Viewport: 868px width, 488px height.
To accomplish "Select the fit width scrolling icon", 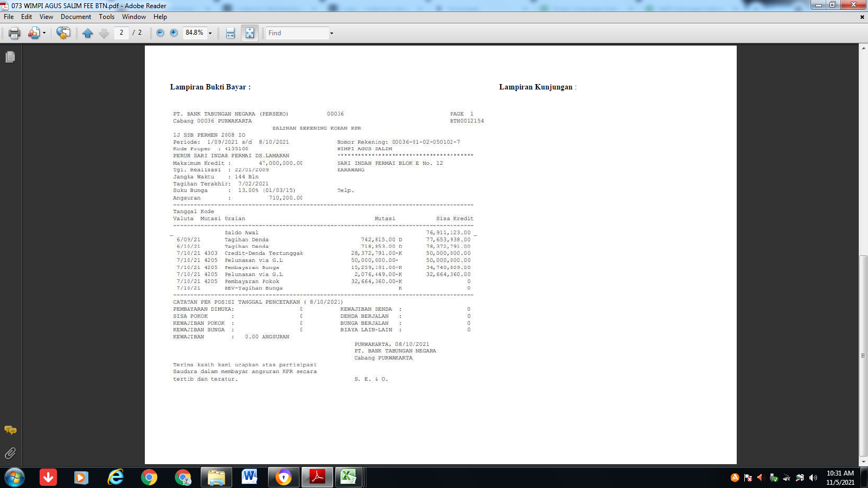I will [x=231, y=33].
